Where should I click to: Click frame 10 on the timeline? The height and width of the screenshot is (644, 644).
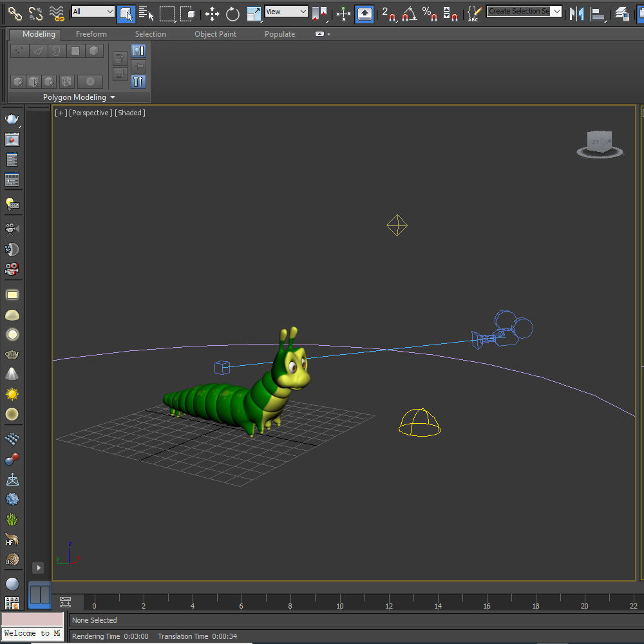tap(339, 606)
